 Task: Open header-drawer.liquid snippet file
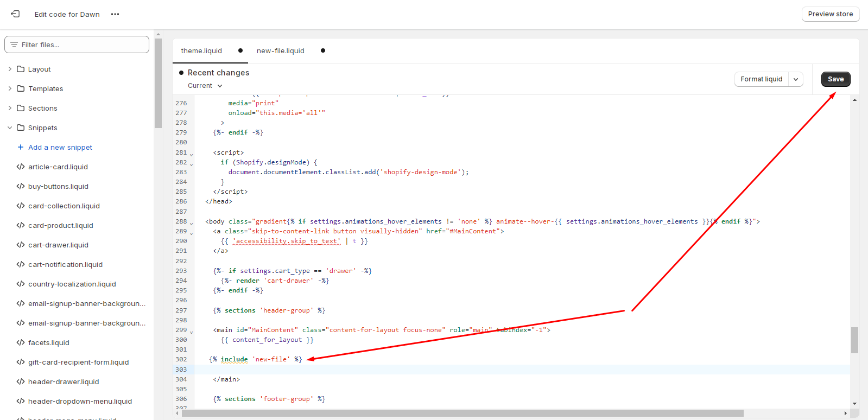[64, 381]
